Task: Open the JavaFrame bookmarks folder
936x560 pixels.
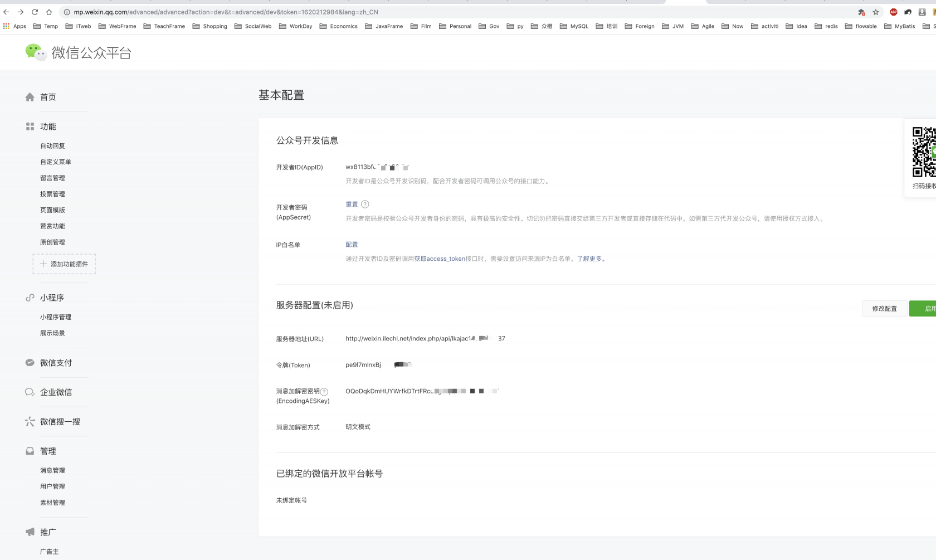Action: click(x=383, y=26)
